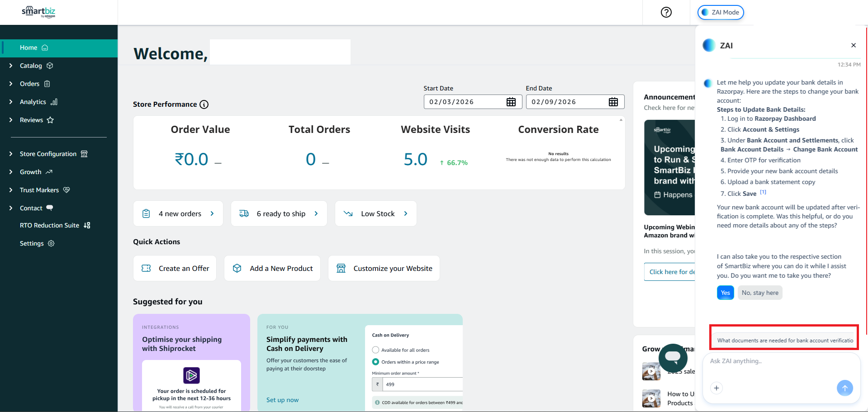Expand the Analytics sidebar section
Image resolution: width=868 pixels, height=412 pixels.
[33, 102]
